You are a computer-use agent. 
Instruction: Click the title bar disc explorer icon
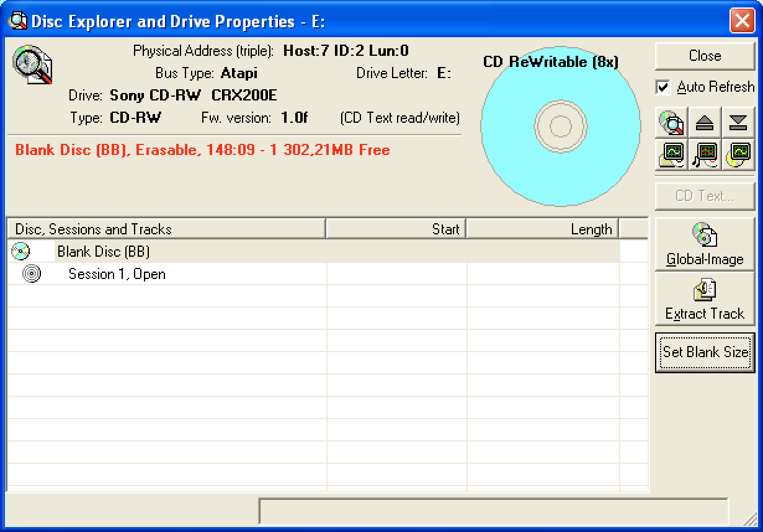point(17,21)
